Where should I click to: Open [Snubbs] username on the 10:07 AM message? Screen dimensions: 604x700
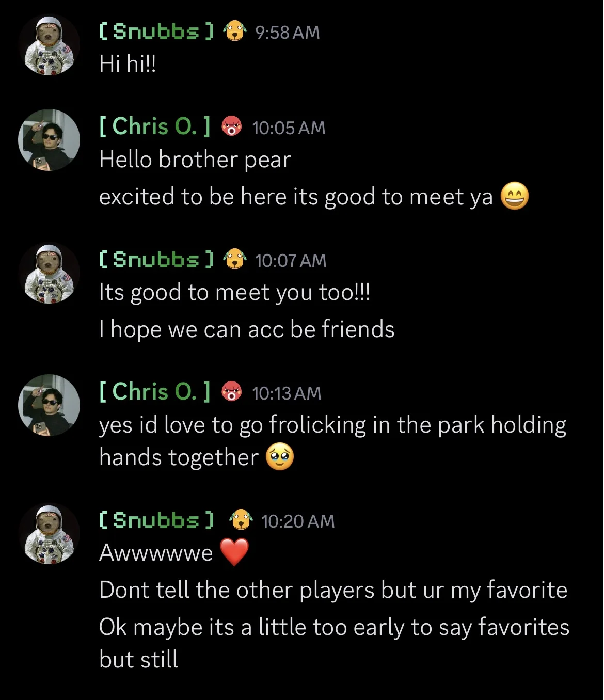click(x=156, y=259)
